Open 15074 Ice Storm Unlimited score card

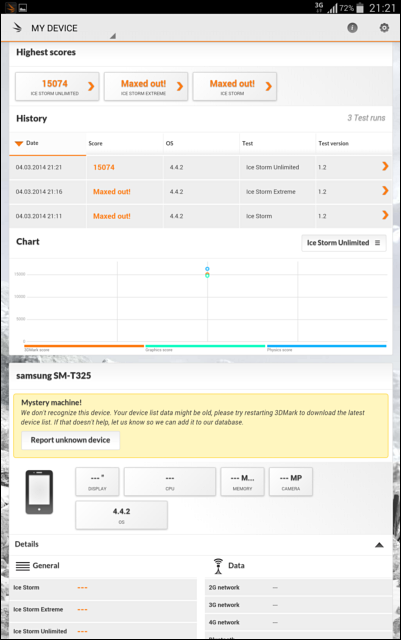[x=57, y=87]
